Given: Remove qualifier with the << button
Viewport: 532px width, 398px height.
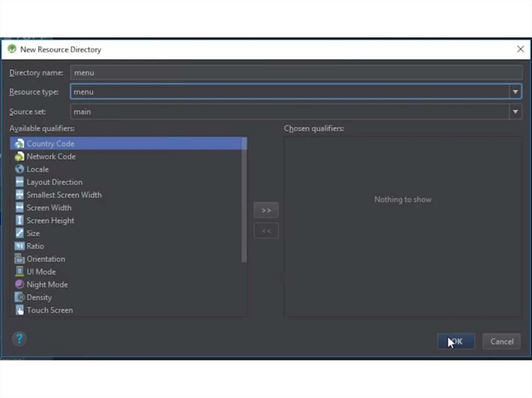Looking at the screenshot, I should click(266, 231).
